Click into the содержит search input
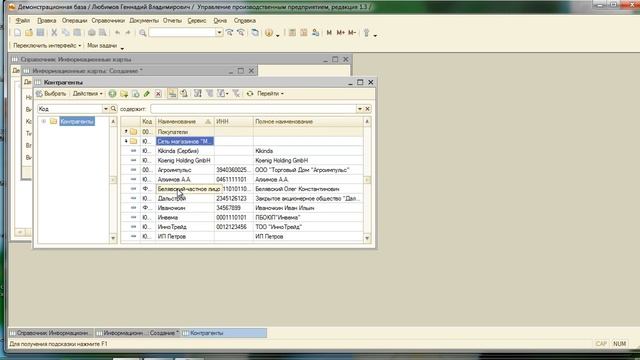Image resolution: width=640 pixels, height=360 pixels. tap(253, 109)
